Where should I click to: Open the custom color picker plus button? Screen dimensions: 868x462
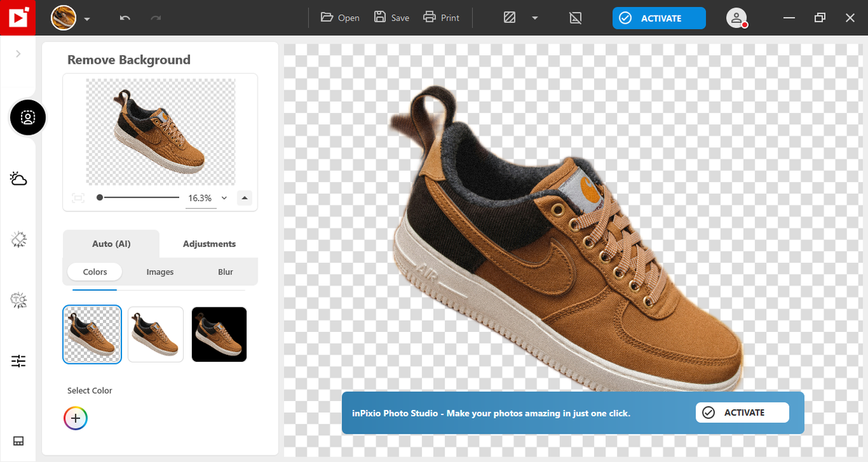[76, 419]
